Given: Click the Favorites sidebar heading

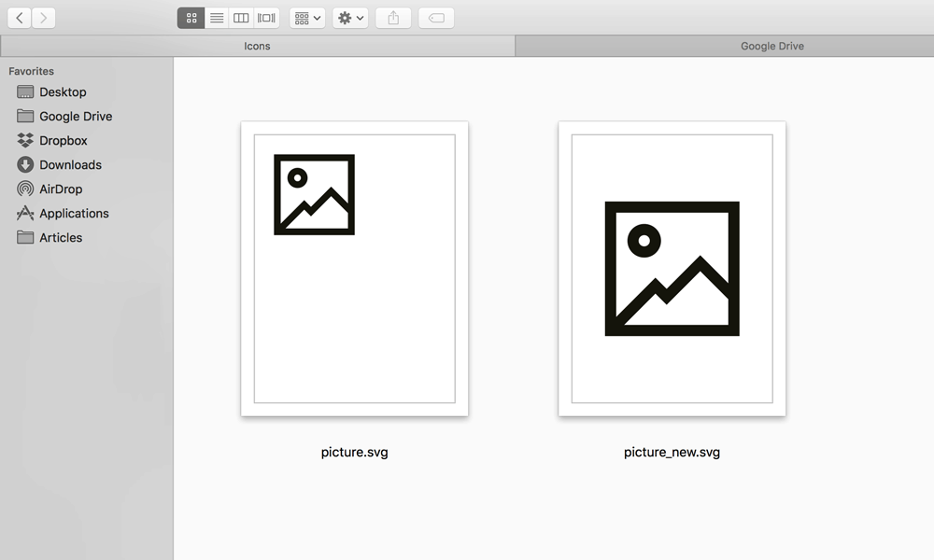Looking at the screenshot, I should 31,71.
